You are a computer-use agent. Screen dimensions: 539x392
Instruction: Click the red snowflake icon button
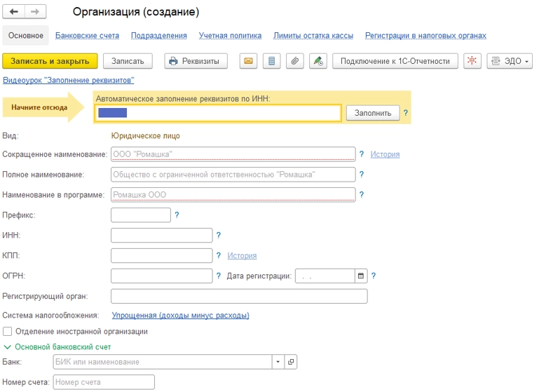(472, 61)
